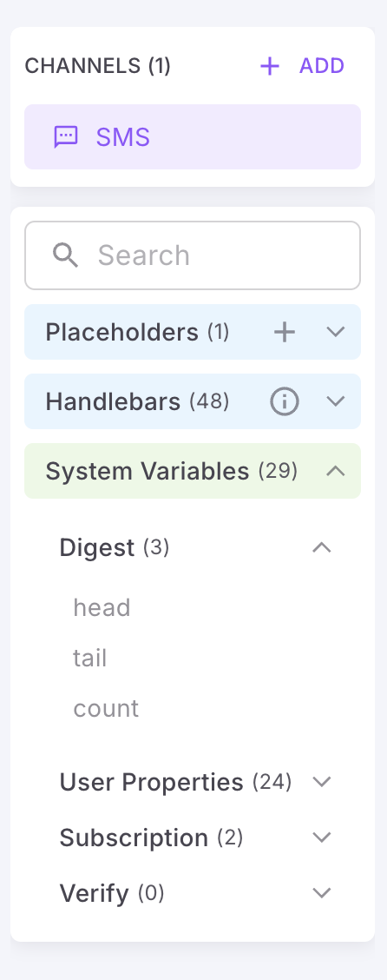This screenshot has height=980, width=387.
Task: Collapse the Digest group chevron
Action: tap(321, 547)
